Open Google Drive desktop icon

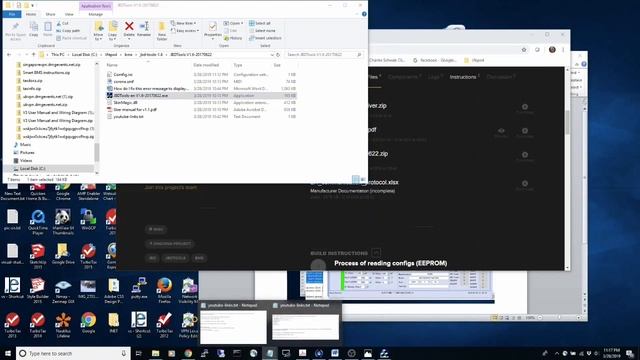63,254
